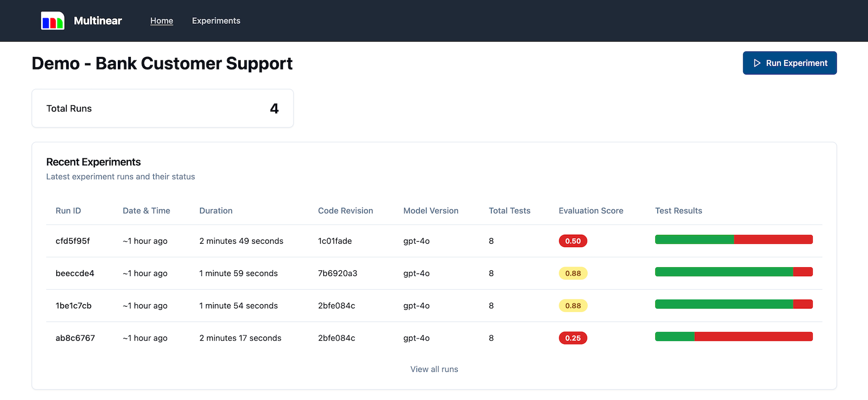Click the Code Revision column header
Image resolution: width=868 pixels, height=400 pixels.
coord(346,211)
